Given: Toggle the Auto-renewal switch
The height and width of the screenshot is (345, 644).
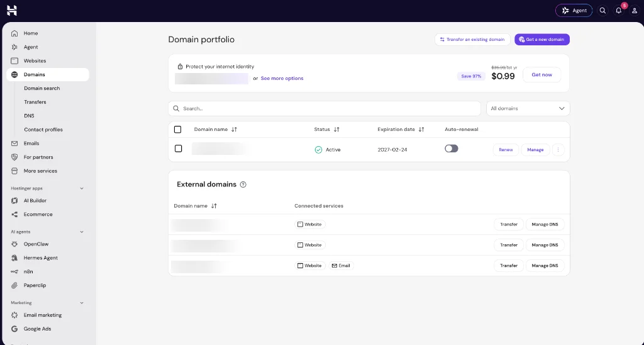Looking at the screenshot, I should (x=452, y=149).
